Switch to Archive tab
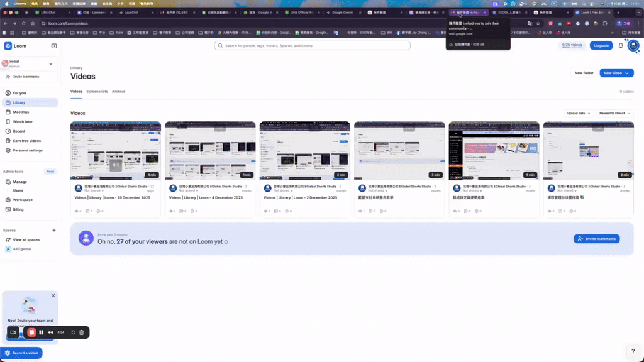 [118, 92]
